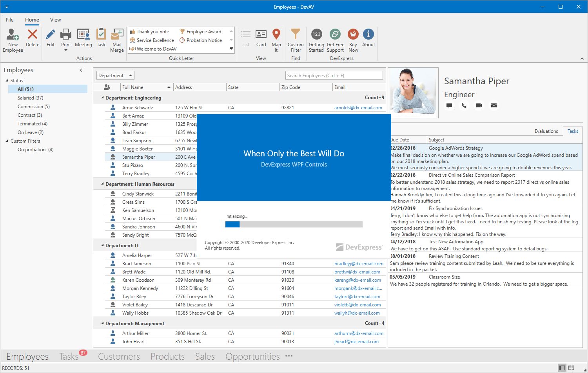Viewport: 588px width, 373px height.
Task: Click the video call icon under Engineer
Action: coord(479,105)
